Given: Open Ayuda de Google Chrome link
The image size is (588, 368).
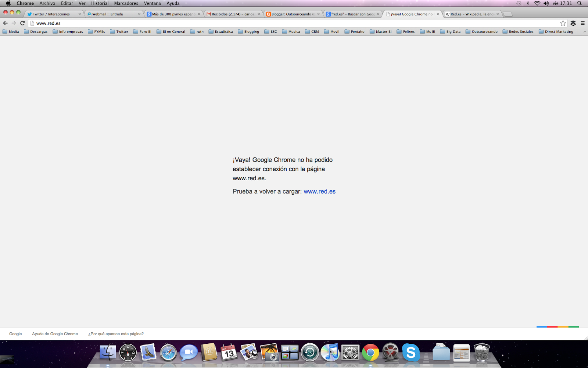Looking at the screenshot, I should coord(55,334).
